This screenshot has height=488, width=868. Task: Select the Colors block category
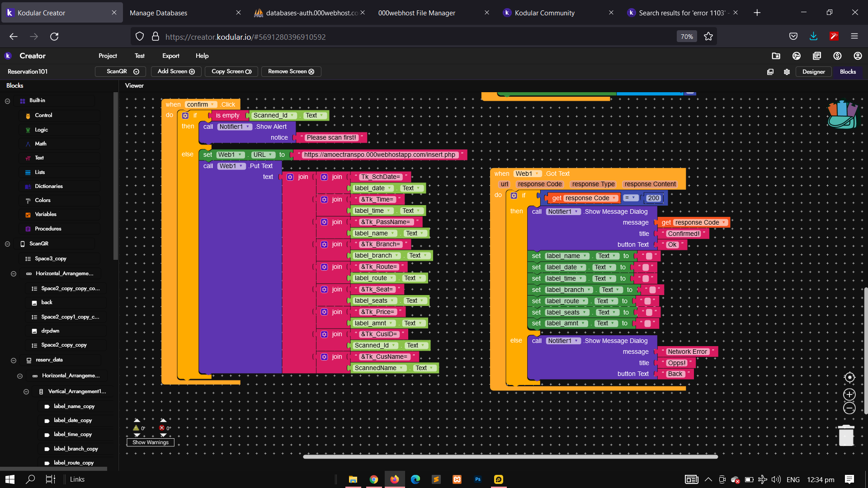(42, 200)
